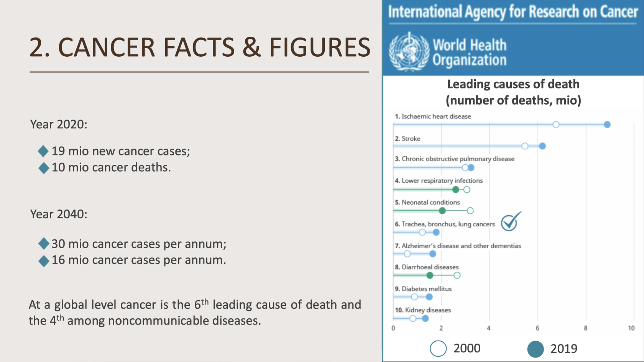Select the '2000' legend label
This screenshot has height=362, width=644.
[x=467, y=348]
